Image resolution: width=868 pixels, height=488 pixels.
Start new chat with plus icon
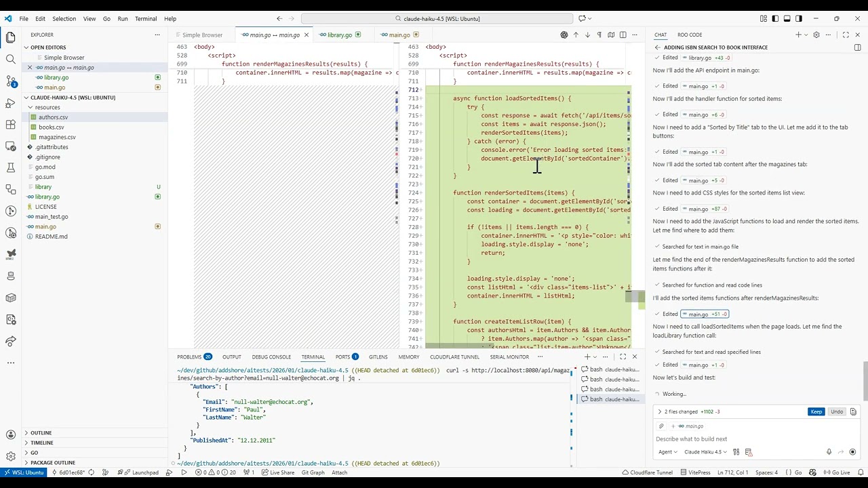point(798,35)
